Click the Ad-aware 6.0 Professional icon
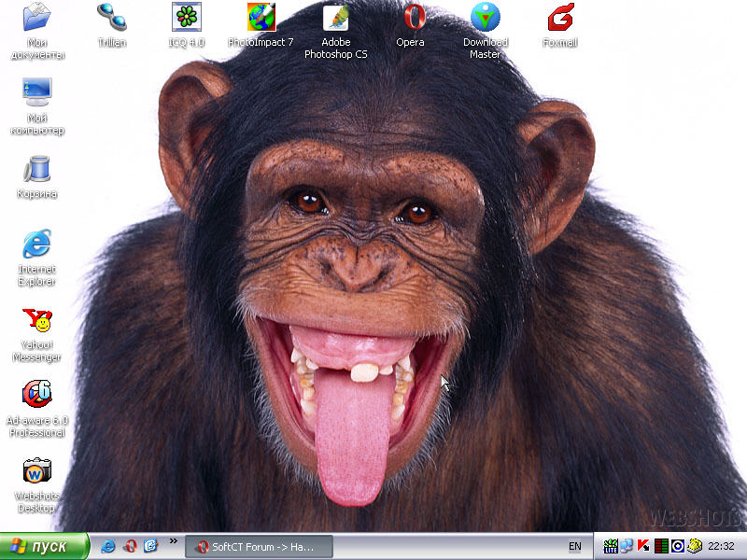747x560 pixels. pyautogui.click(x=36, y=396)
